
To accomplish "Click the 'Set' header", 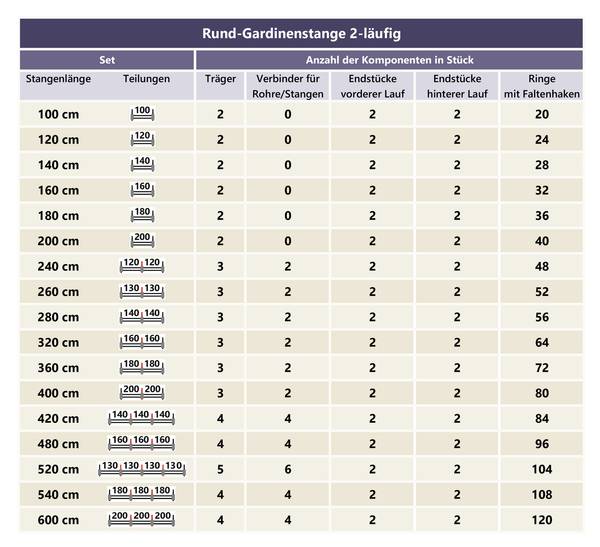I will coord(107,60).
